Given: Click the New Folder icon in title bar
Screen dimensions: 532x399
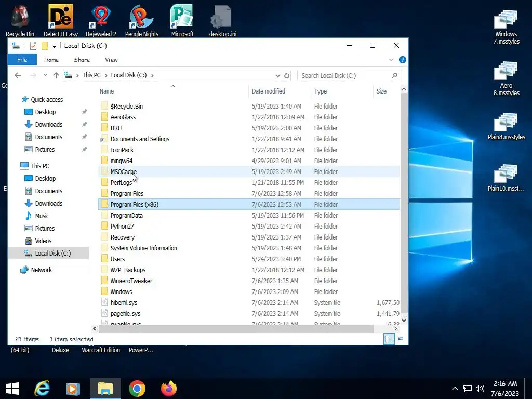Looking at the screenshot, I should tap(45, 46).
